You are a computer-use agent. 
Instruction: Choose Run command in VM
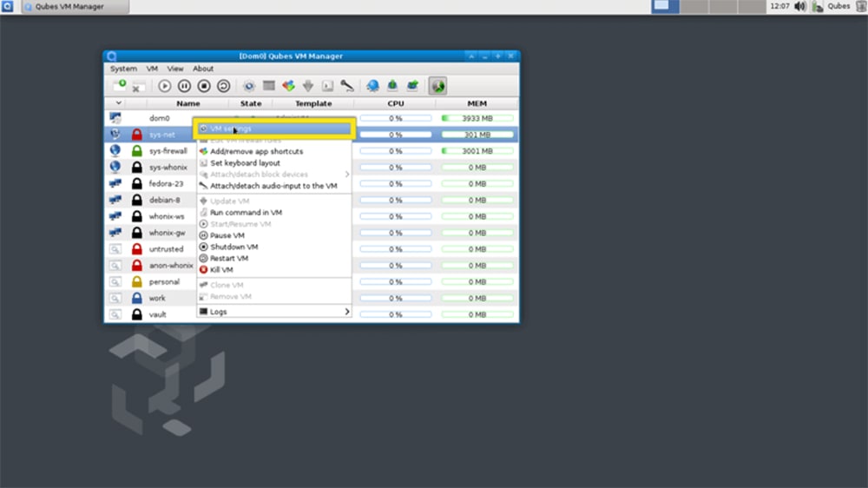(274, 213)
